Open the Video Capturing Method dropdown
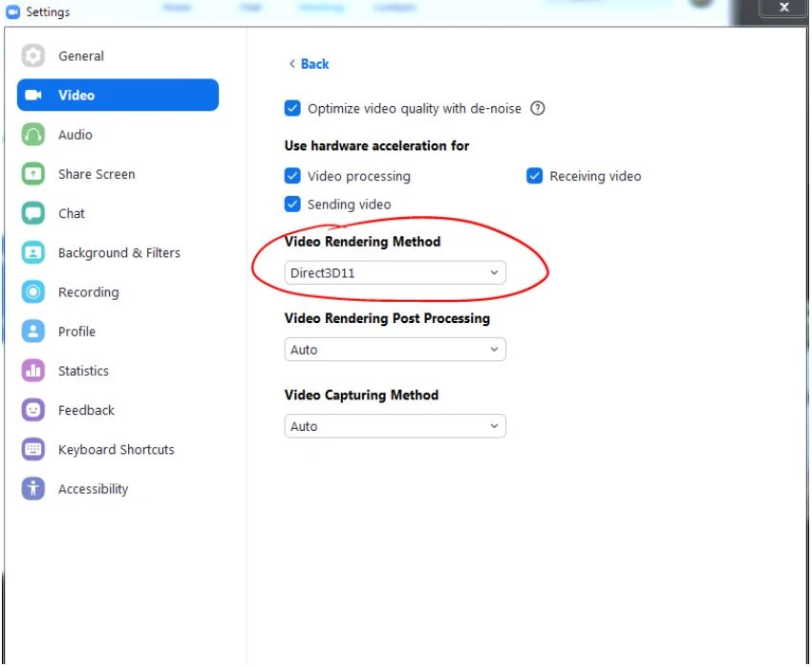Image resolution: width=812 pixels, height=667 pixels. [x=395, y=425]
